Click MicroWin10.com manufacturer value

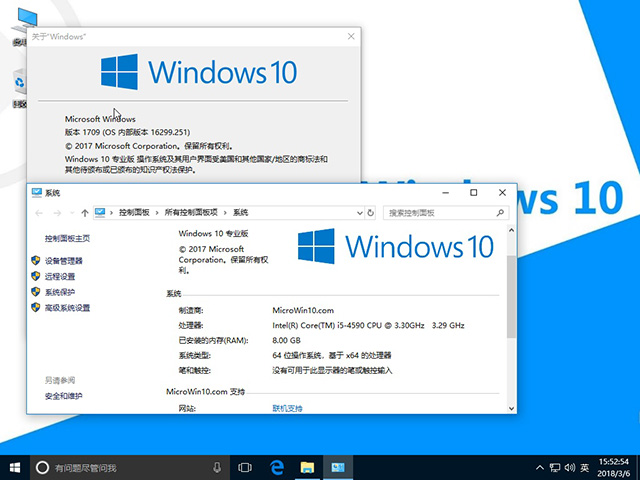(x=303, y=310)
